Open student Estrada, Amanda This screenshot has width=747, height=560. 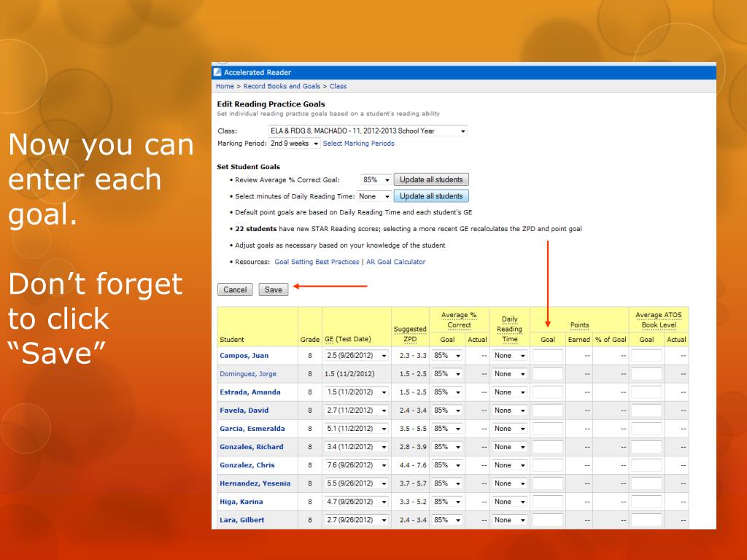pyautogui.click(x=250, y=392)
